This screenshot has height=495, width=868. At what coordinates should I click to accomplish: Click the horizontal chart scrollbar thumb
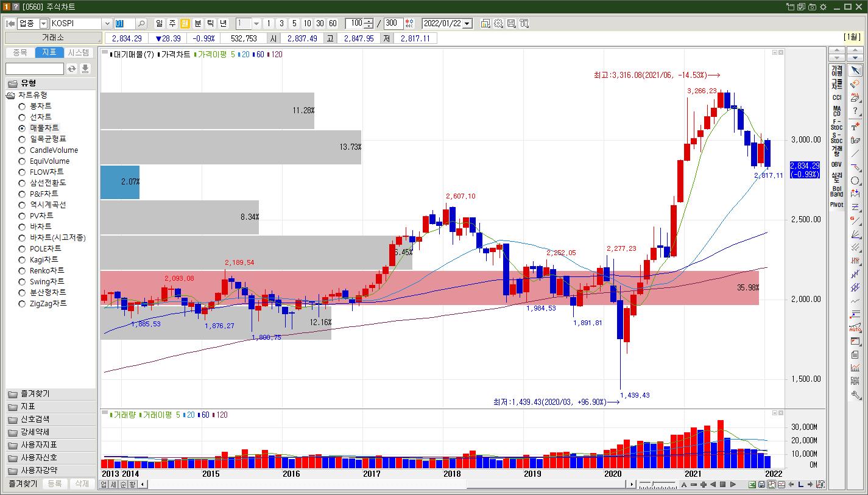(x=547, y=485)
